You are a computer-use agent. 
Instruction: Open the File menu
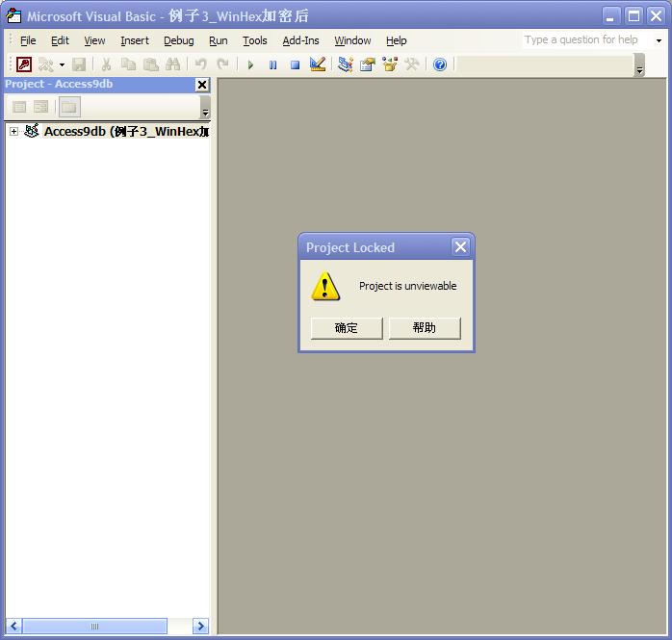click(x=28, y=40)
